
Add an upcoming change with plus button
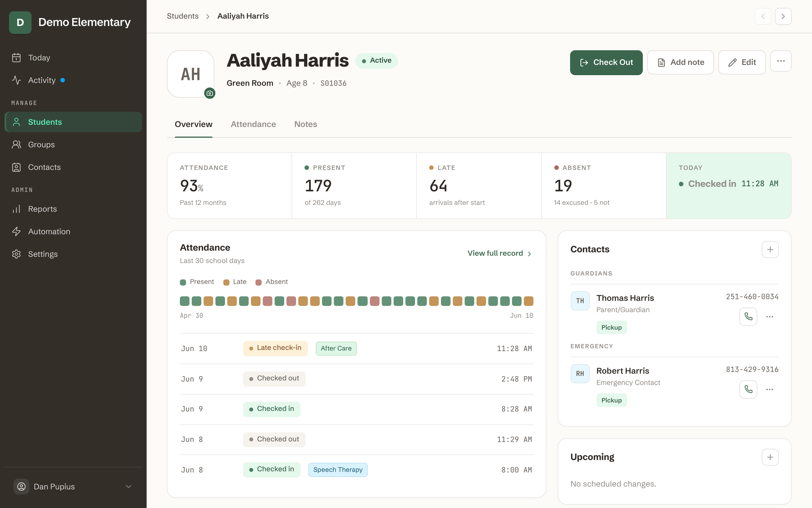pyautogui.click(x=770, y=457)
